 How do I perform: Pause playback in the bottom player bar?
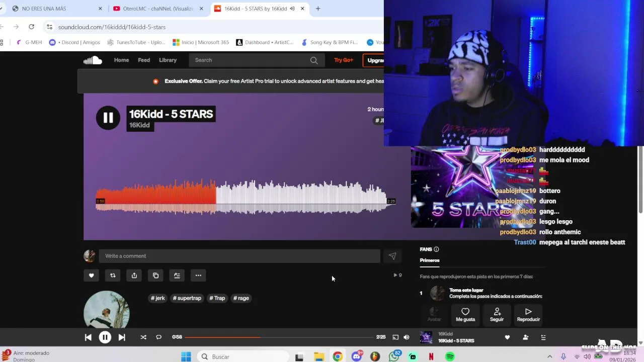[x=105, y=337]
